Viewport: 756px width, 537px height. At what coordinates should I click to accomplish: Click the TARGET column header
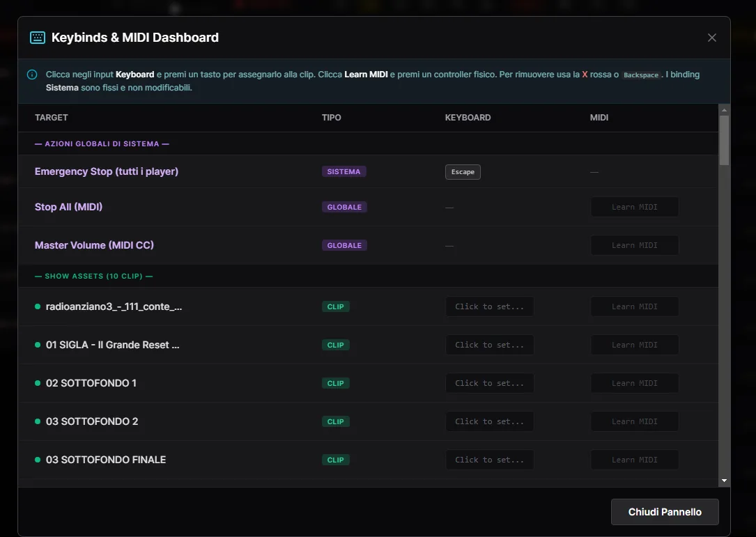51,118
